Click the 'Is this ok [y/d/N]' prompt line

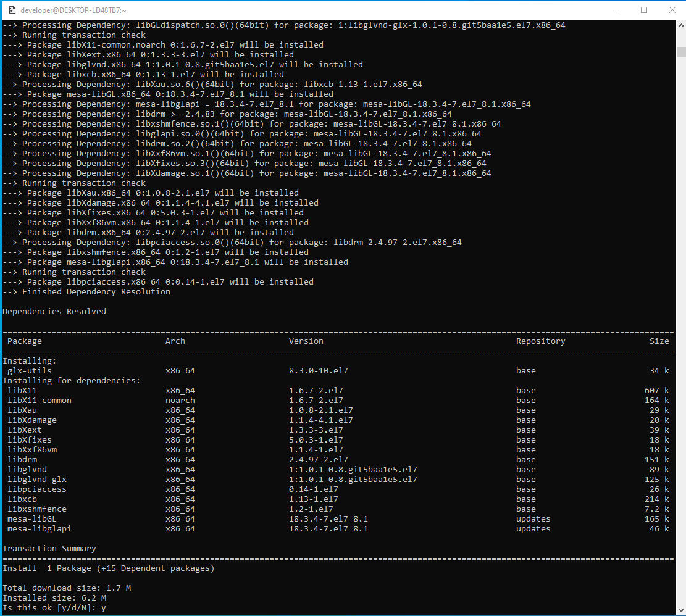[x=54, y=608]
